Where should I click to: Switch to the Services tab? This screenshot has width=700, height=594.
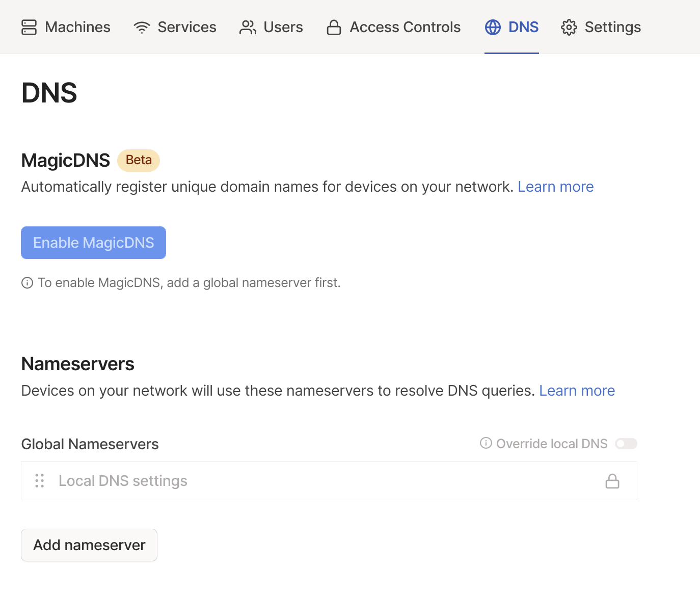(175, 27)
